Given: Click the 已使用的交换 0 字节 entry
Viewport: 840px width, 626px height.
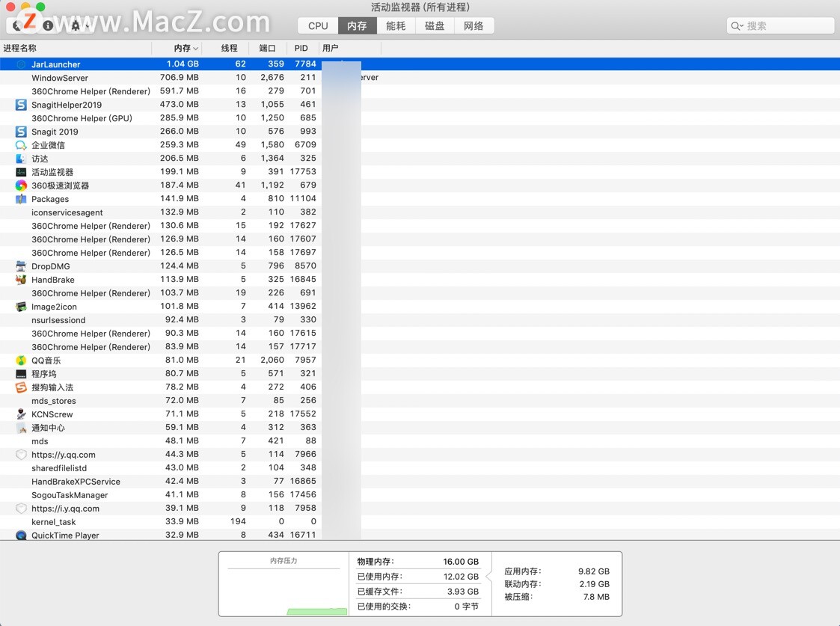Looking at the screenshot, I should click(x=418, y=607).
